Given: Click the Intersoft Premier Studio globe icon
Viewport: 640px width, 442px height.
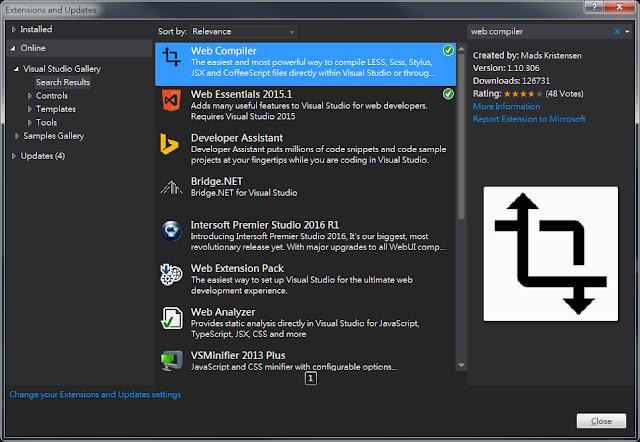Looking at the screenshot, I should [x=171, y=231].
